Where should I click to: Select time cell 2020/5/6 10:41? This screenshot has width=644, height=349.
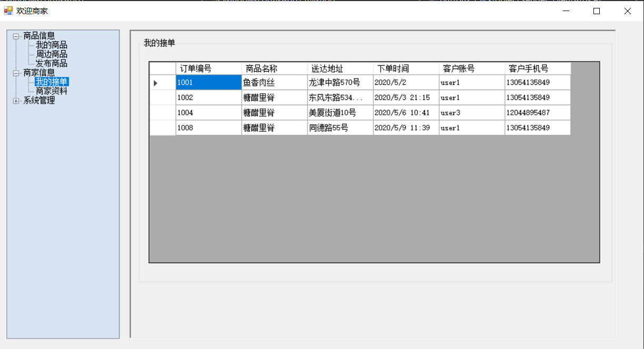406,113
